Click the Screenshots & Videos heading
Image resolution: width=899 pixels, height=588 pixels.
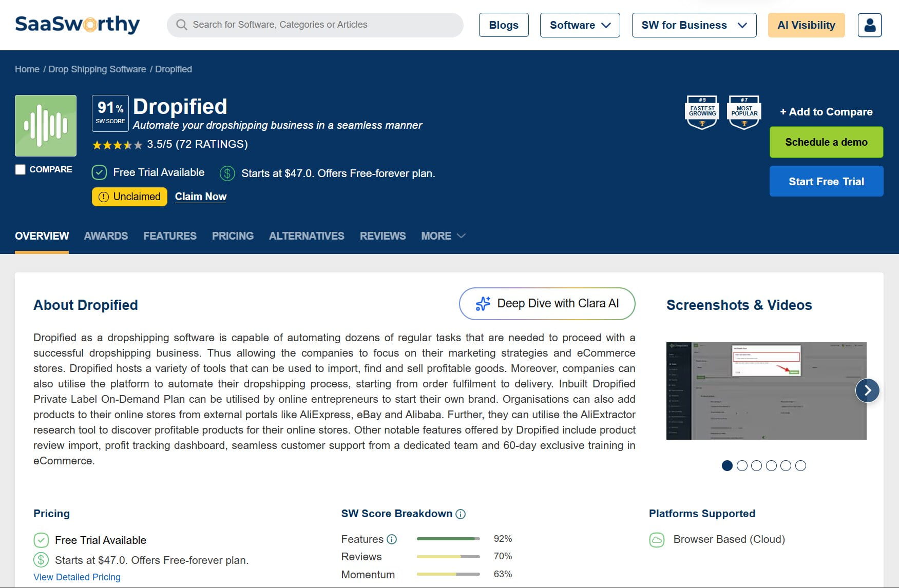coord(739,305)
